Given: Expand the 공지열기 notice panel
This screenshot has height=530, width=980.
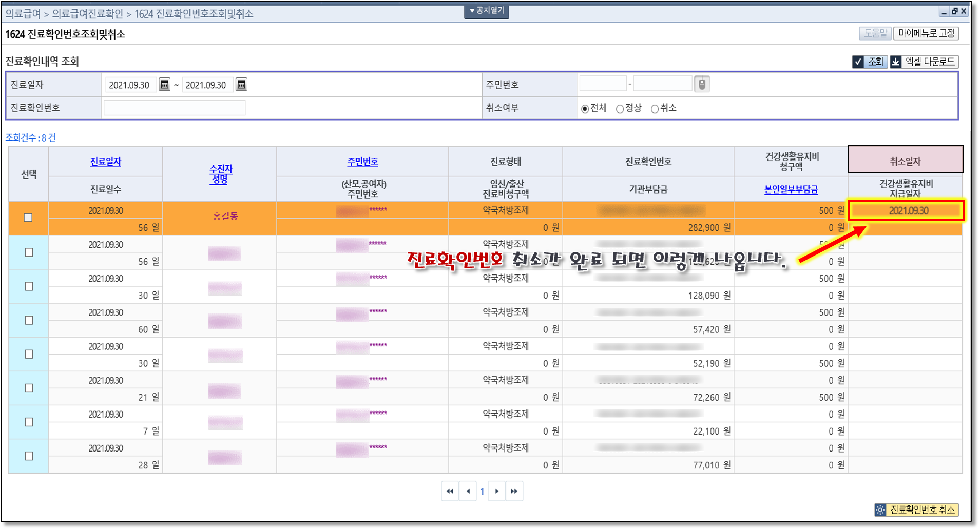Looking at the screenshot, I should 487,11.
